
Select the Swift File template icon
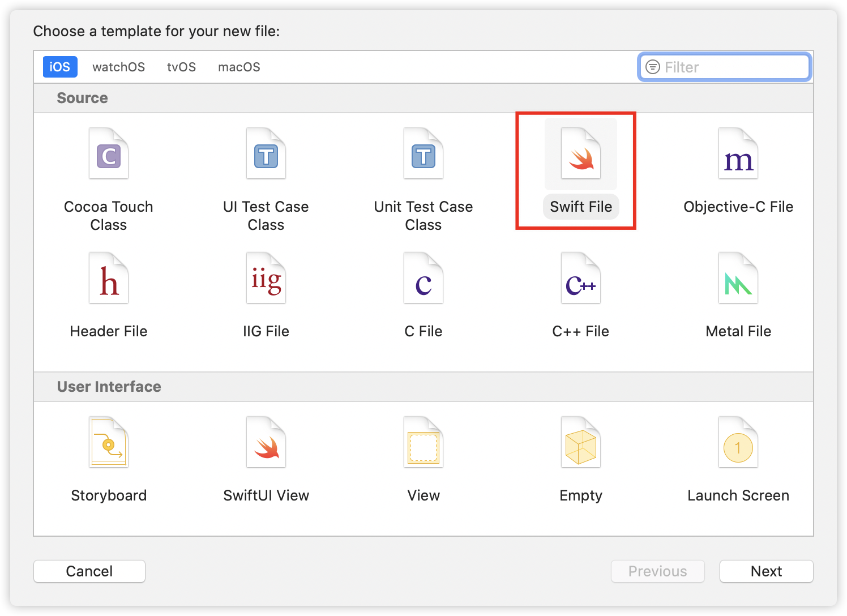(x=581, y=153)
